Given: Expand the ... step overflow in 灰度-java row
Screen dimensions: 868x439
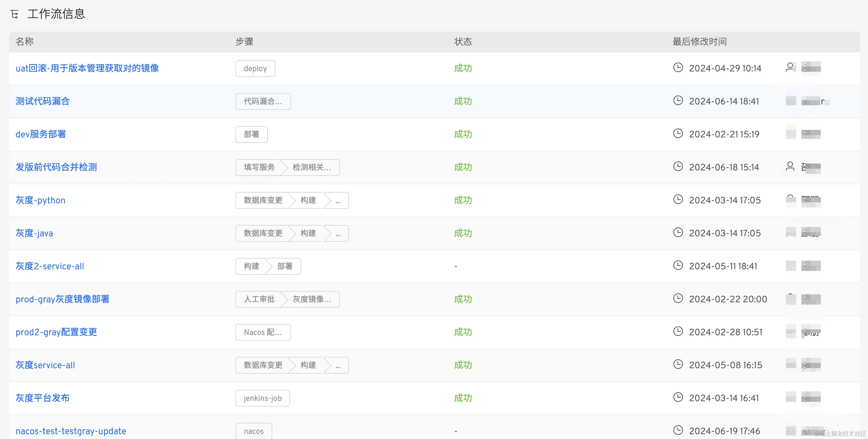Looking at the screenshot, I should [338, 234].
